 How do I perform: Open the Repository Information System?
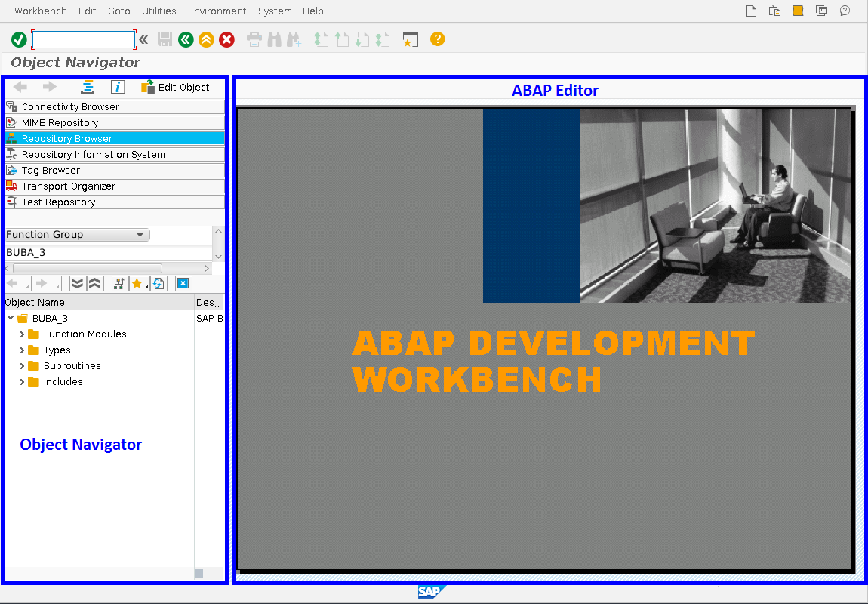coord(115,155)
